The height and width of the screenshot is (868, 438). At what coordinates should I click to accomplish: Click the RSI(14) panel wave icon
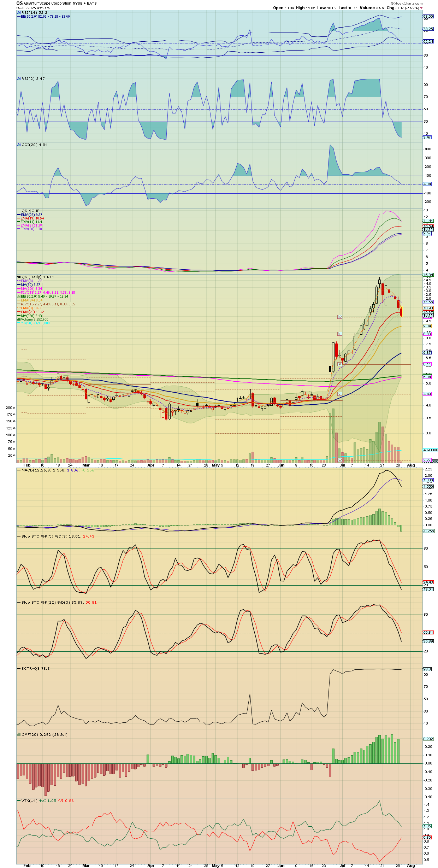pyautogui.click(x=19, y=12)
